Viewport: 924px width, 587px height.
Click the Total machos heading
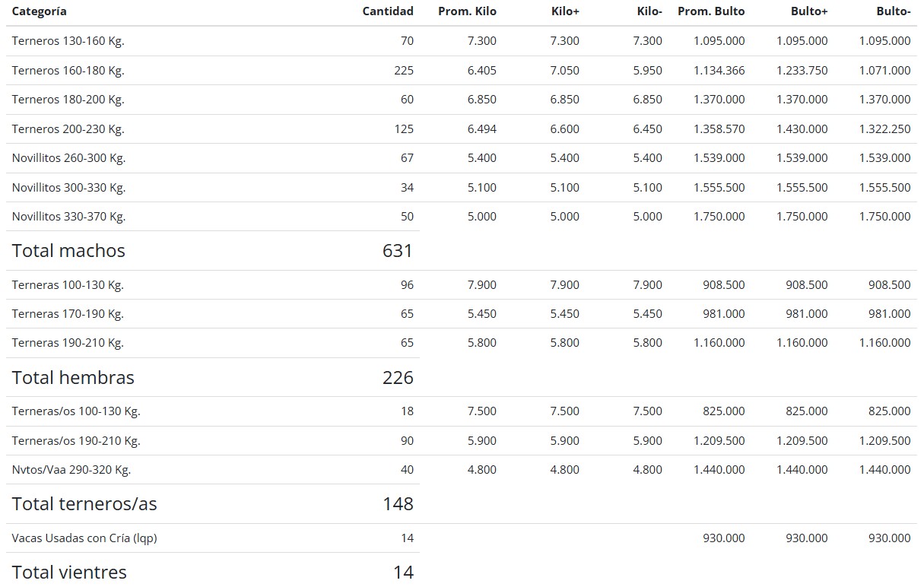pyautogui.click(x=68, y=251)
